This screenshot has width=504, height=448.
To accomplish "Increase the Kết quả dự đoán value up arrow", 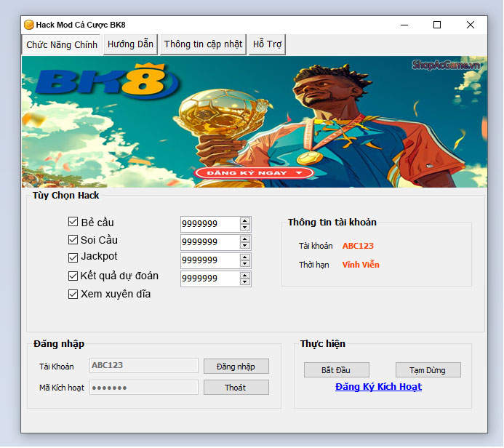I will pyautogui.click(x=245, y=276).
